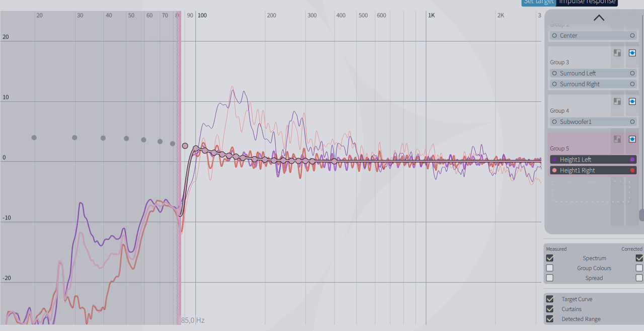Enable Corrected Spread checkbox
644x331 pixels.
coord(639,278)
